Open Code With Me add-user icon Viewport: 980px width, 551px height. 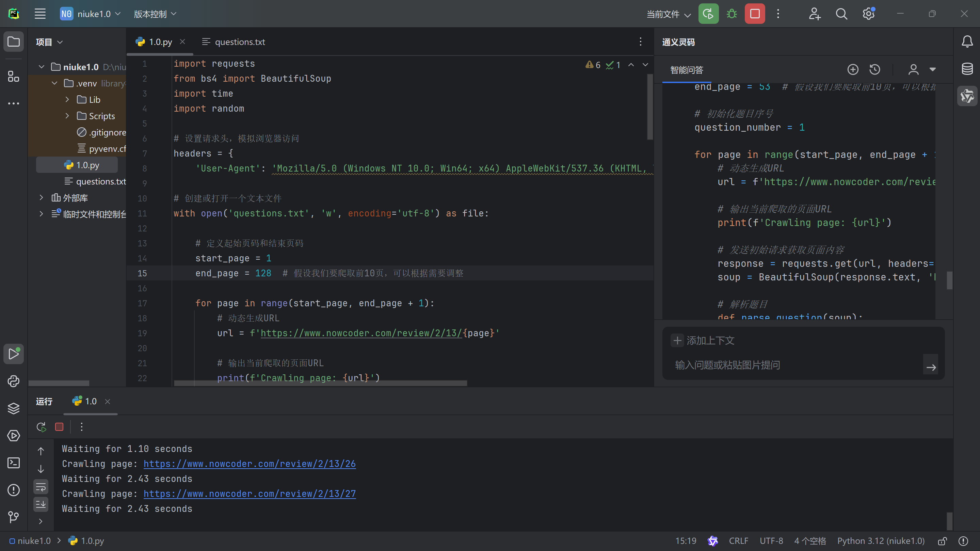coord(815,14)
